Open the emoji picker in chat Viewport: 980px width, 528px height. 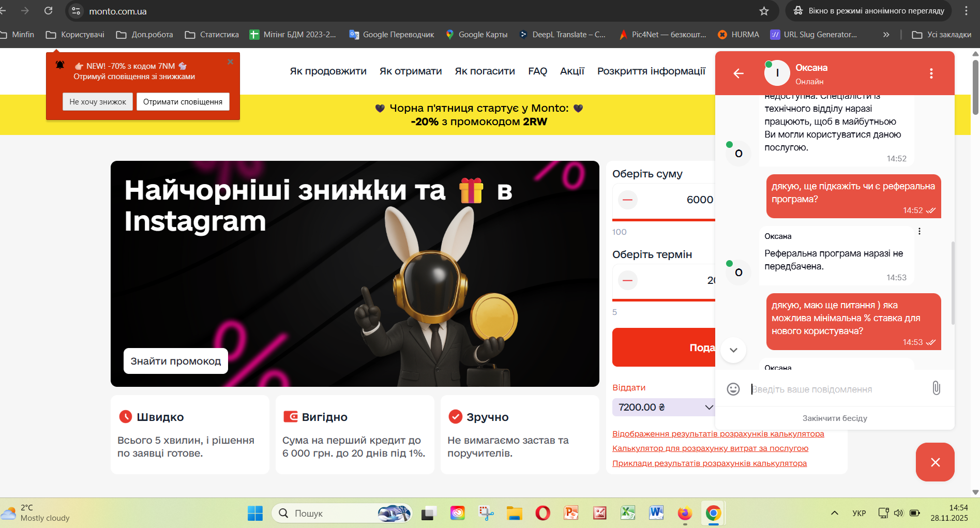[733, 389]
